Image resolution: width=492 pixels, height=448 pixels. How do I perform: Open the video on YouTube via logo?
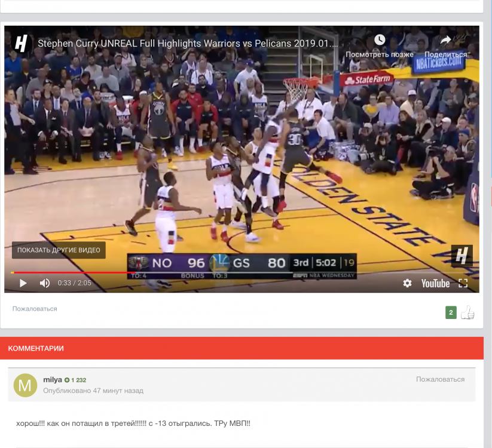[x=435, y=283]
